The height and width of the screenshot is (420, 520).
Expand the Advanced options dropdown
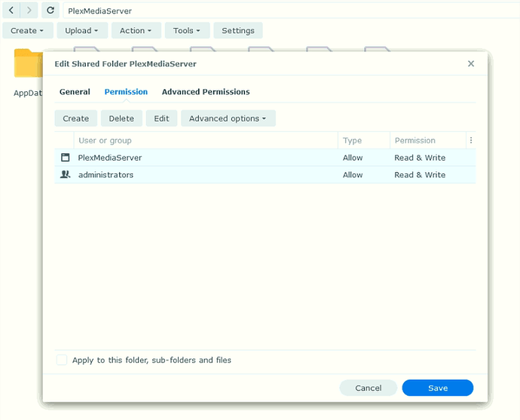click(x=228, y=118)
